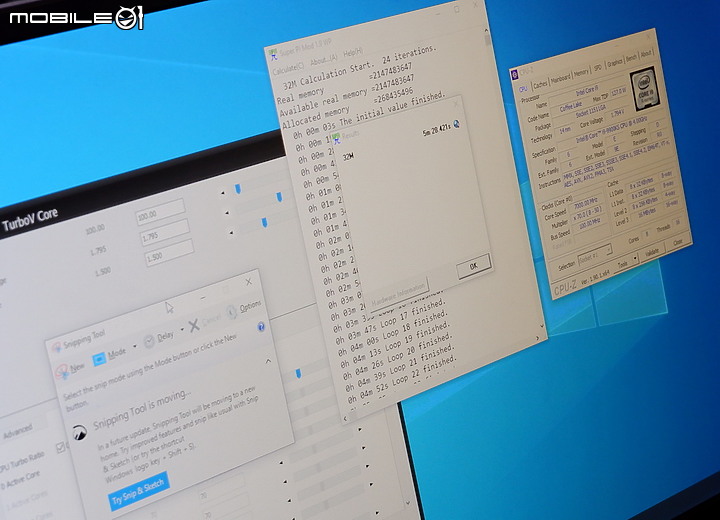The height and width of the screenshot is (520, 720).
Task: Open the Help(H) menu in Super PI
Action: 353,51
